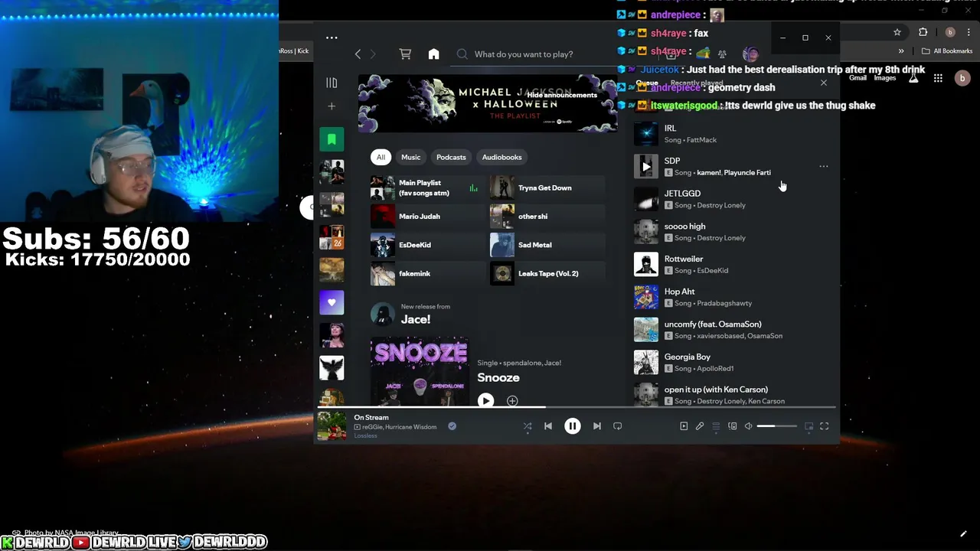This screenshot has height=551, width=980.
Task: Select the All filter chip
Action: click(x=381, y=157)
